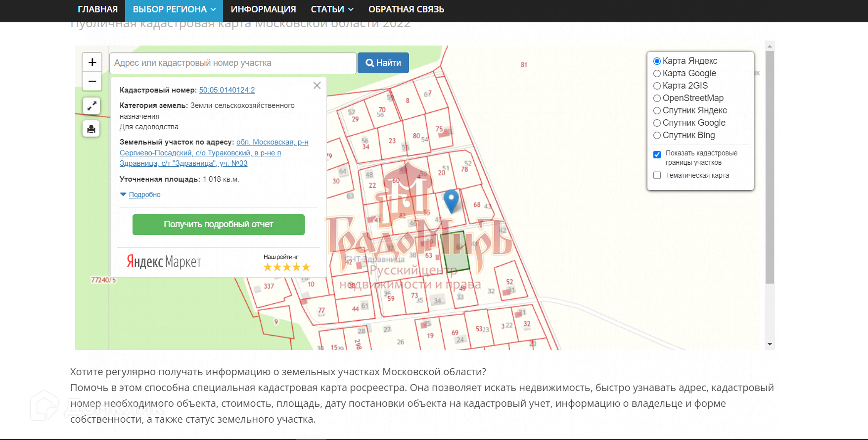Image resolution: width=868 pixels, height=440 pixels.
Task: Click the address search input field
Action: click(x=232, y=63)
